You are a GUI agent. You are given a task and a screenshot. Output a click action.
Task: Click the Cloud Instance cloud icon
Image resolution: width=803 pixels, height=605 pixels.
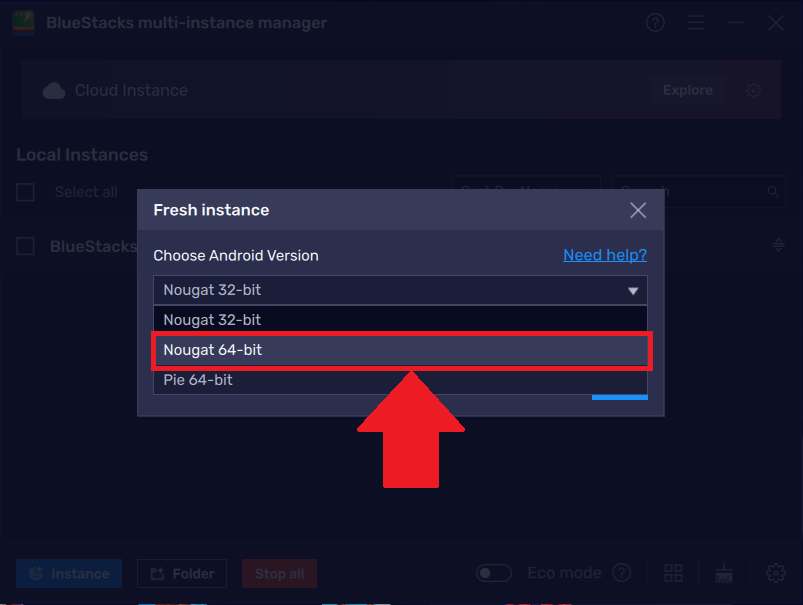pos(54,91)
